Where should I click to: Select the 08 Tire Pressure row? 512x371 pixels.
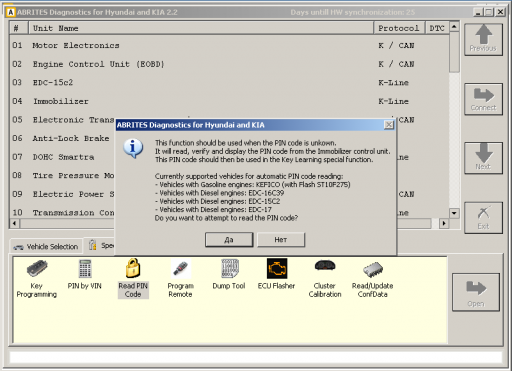coord(62,176)
